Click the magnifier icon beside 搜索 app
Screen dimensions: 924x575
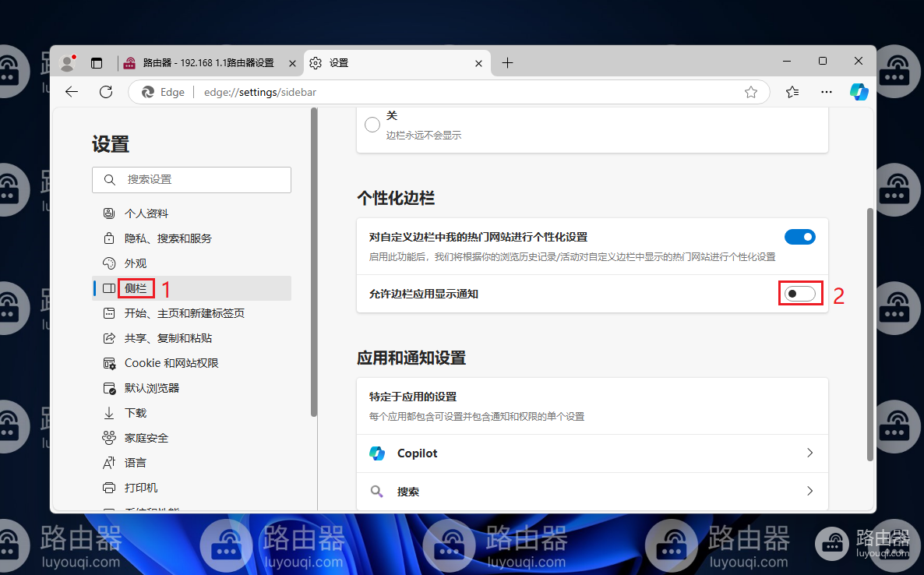pyautogui.click(x=376, y=492)
